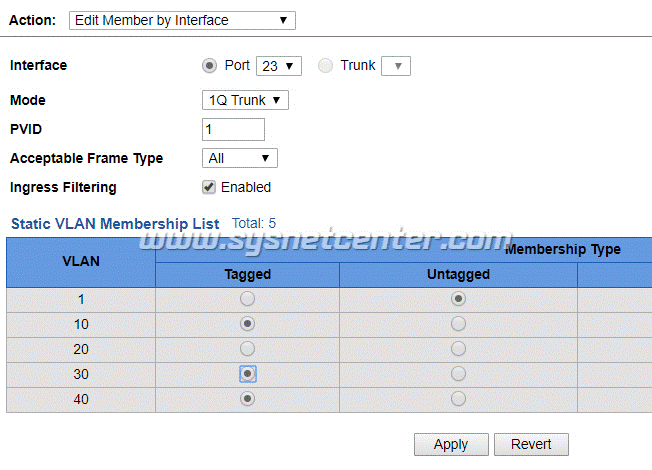Choose Tagged for VLAN 20
Screen dimensions: 652x470
(x=247, y=349)
